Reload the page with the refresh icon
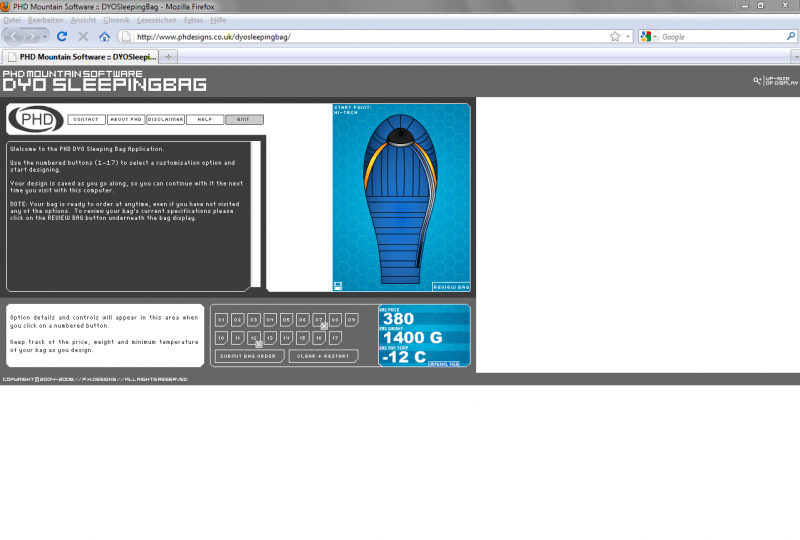The image size is (800, 540). pyautogui.click(x=62, y=37)
